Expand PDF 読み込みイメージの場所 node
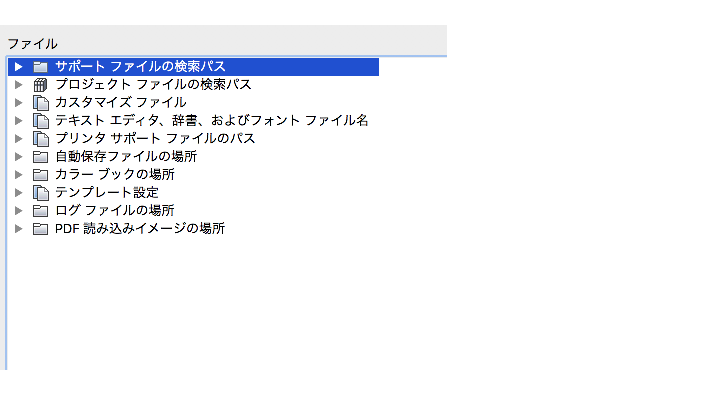The image size is (710, 407). [x=19, y=229]
